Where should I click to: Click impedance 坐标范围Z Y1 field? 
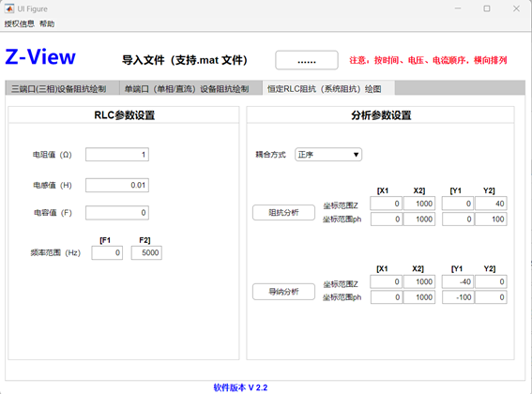458,204
